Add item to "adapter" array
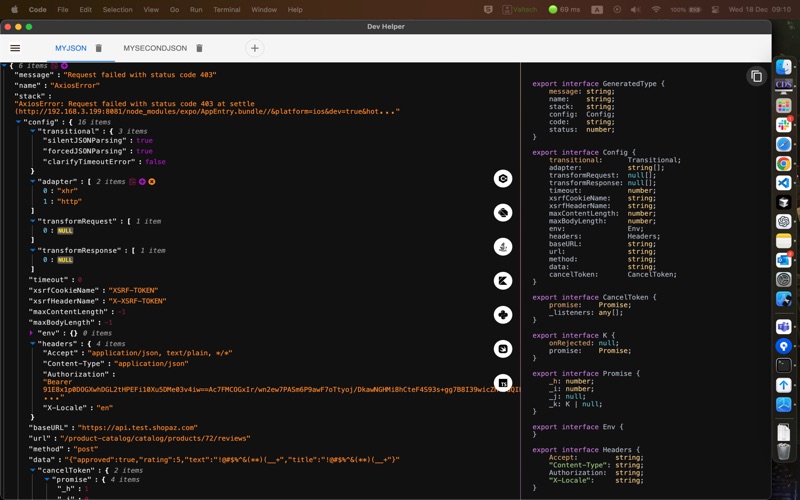 point(142,181)
